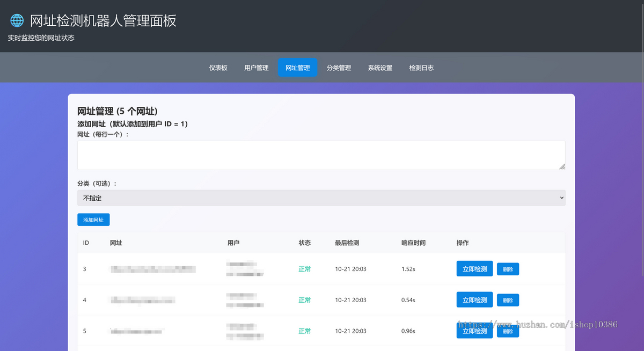Image resolution: width=644 pixels, height=351 pixels.
Task: Switch to the 用户管理 tab
Action: (x=257, y=68)
